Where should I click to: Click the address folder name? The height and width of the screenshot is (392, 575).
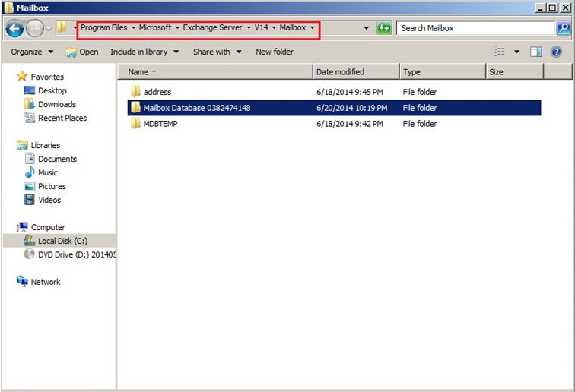157,92
